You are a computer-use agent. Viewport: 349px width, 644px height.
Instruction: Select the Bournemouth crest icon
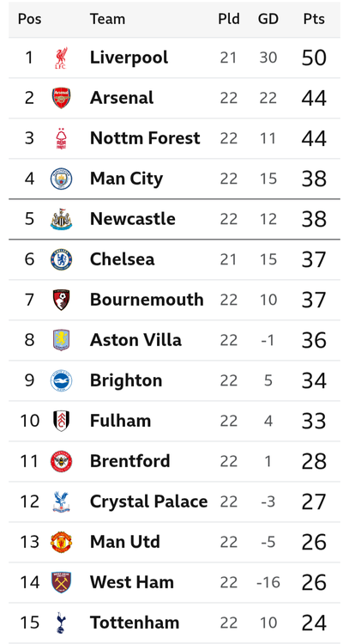(x=61, y=300)
